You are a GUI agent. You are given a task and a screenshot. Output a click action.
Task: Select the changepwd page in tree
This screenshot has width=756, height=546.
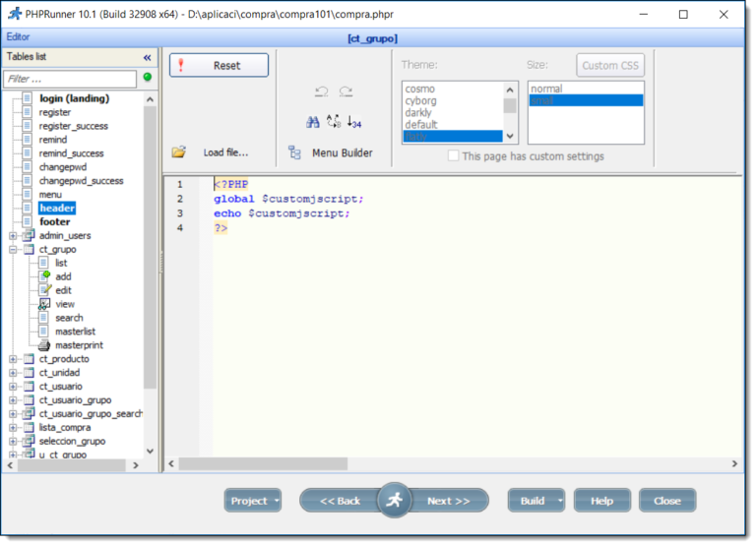(x=63, y=166)
